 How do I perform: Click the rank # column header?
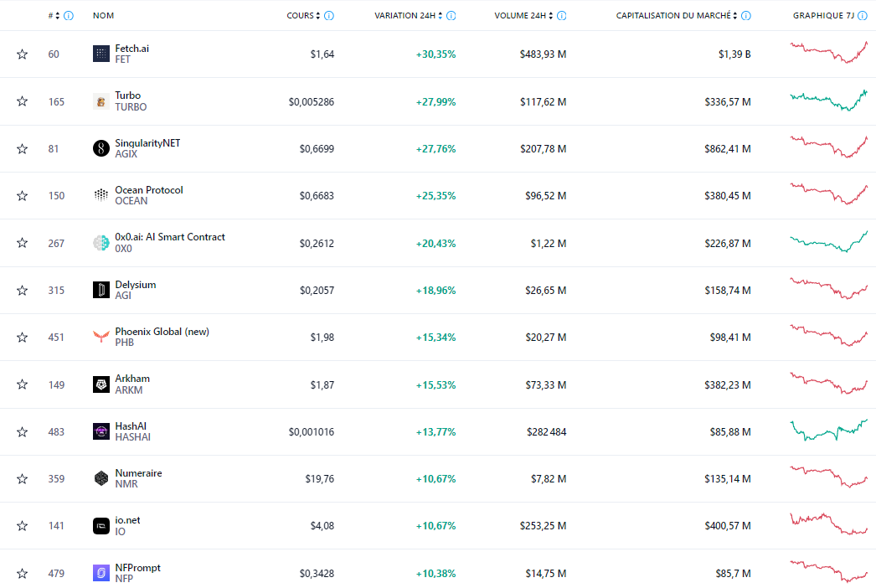(x=51, y=16)
